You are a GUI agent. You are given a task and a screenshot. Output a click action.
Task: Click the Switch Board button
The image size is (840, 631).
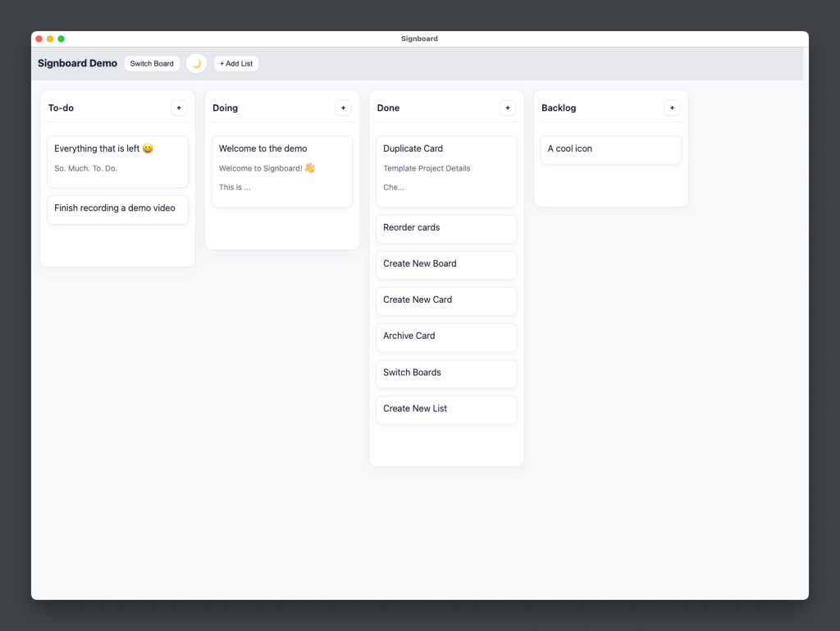152,63
